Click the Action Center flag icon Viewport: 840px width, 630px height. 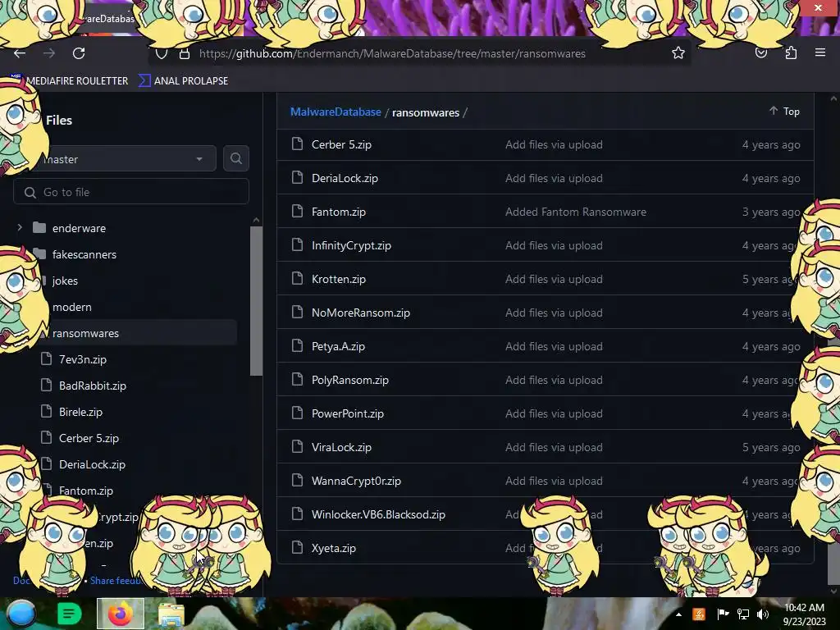coord(723,614)
